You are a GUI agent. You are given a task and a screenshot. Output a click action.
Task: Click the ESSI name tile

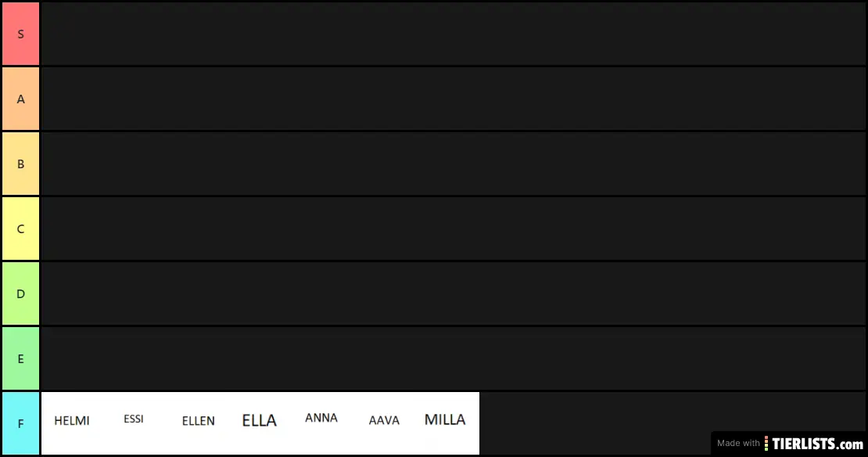(135, 423)
